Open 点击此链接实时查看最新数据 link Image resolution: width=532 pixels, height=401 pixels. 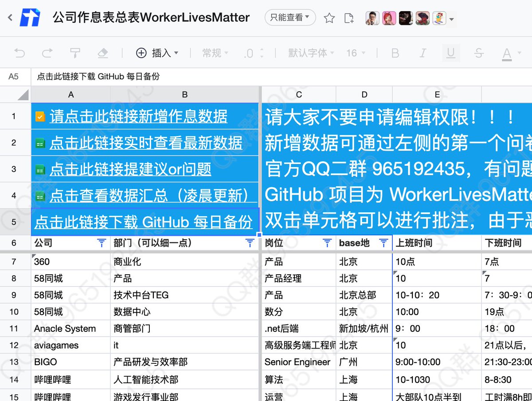point(146,143)
